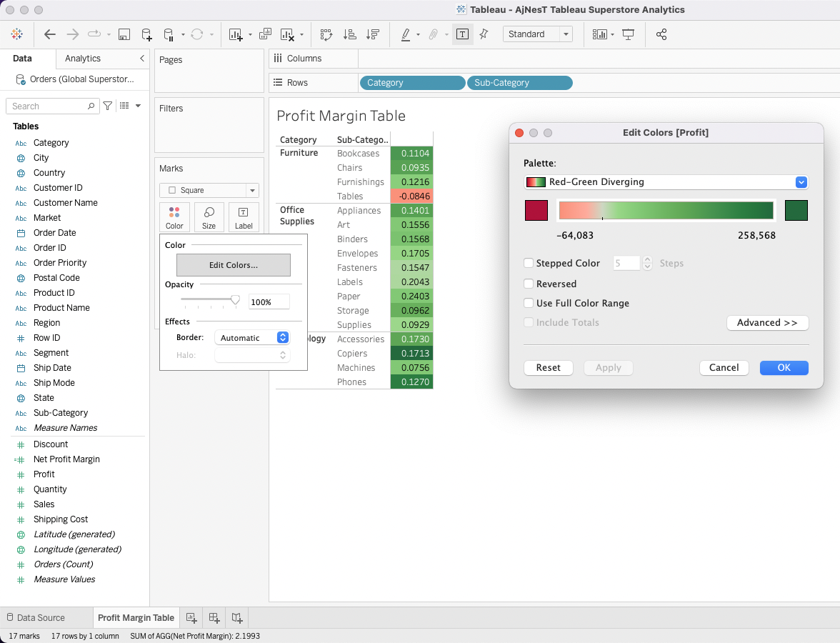This screenshot has width=840, height=643.
Task: Click the Undo back arrow in toolbar
Action: [x=50, y=34]
